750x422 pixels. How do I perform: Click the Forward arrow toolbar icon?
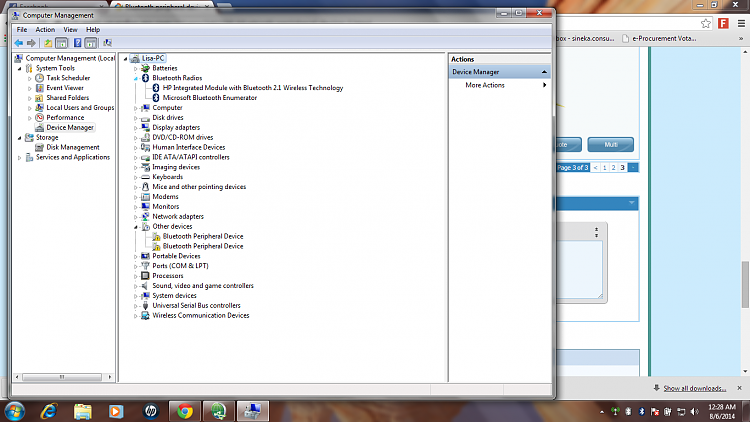[31, 43]
